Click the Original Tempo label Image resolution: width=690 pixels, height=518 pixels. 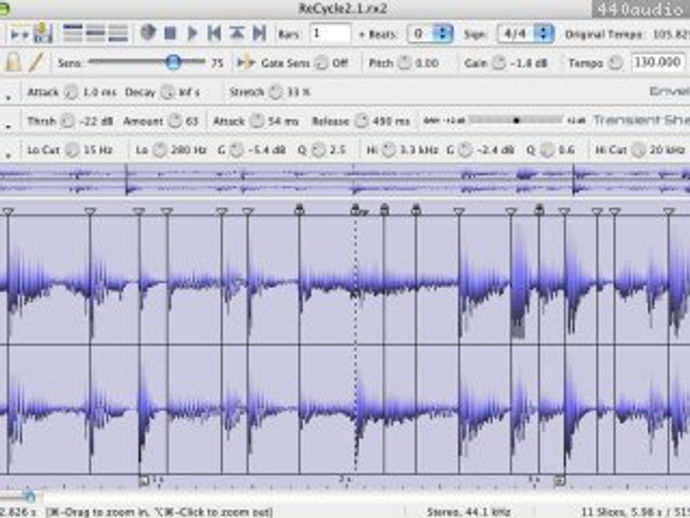pos(603,34)
